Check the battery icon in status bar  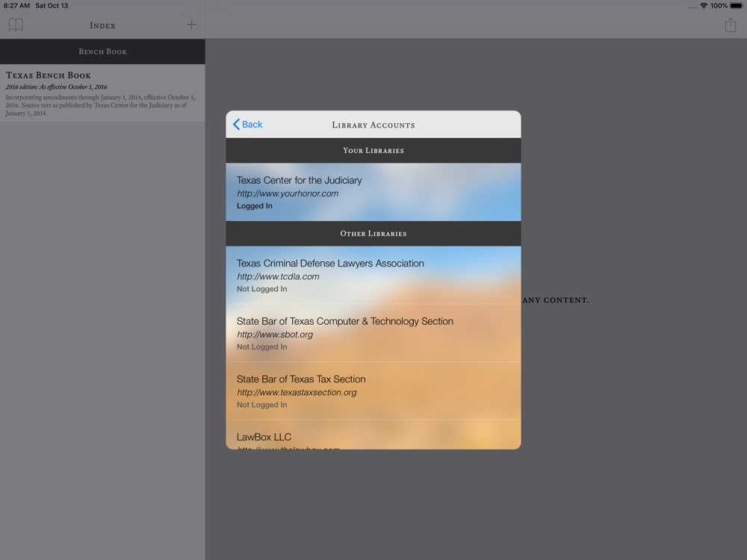736,6
